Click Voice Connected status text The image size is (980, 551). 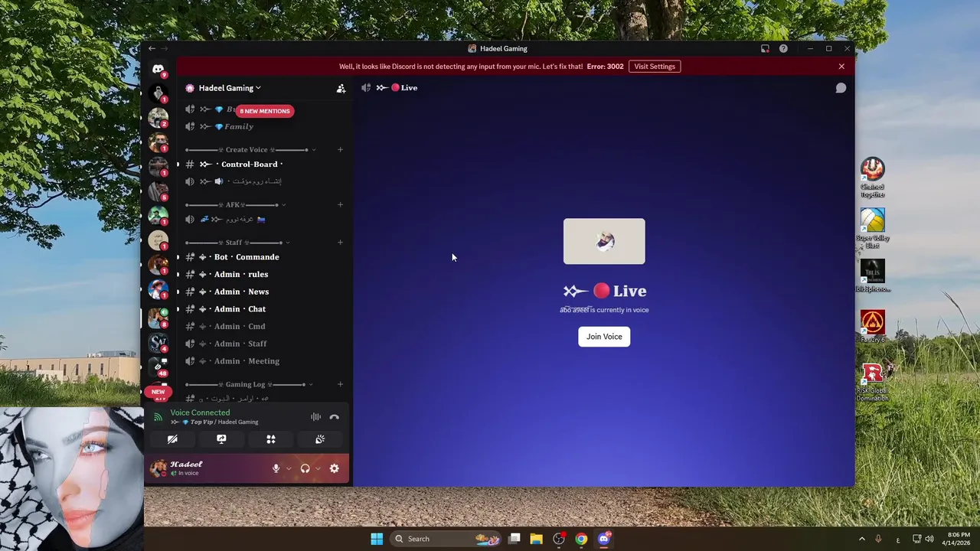[x=200, y=412]
